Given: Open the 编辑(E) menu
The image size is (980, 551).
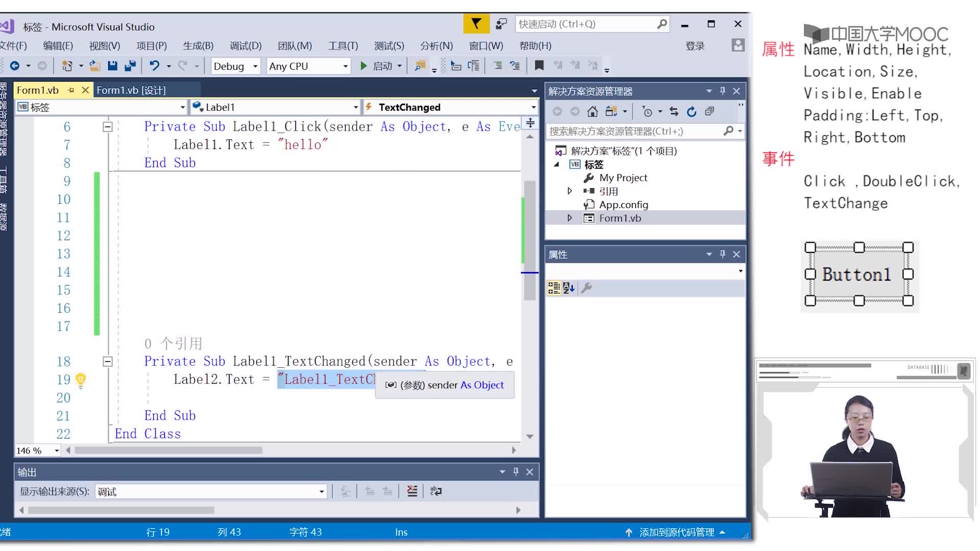Looking at the screenshot, I should click(58, 46).
